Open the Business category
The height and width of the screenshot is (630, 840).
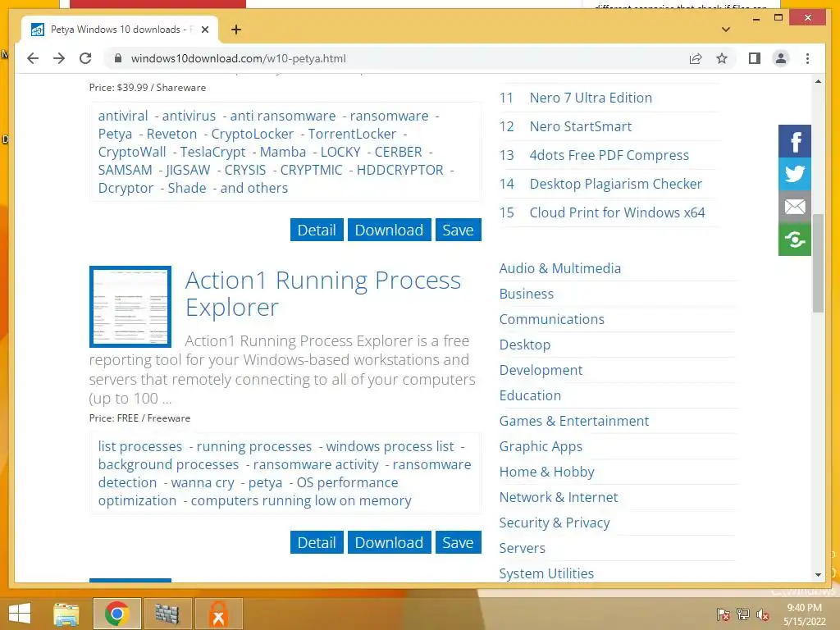526,294
